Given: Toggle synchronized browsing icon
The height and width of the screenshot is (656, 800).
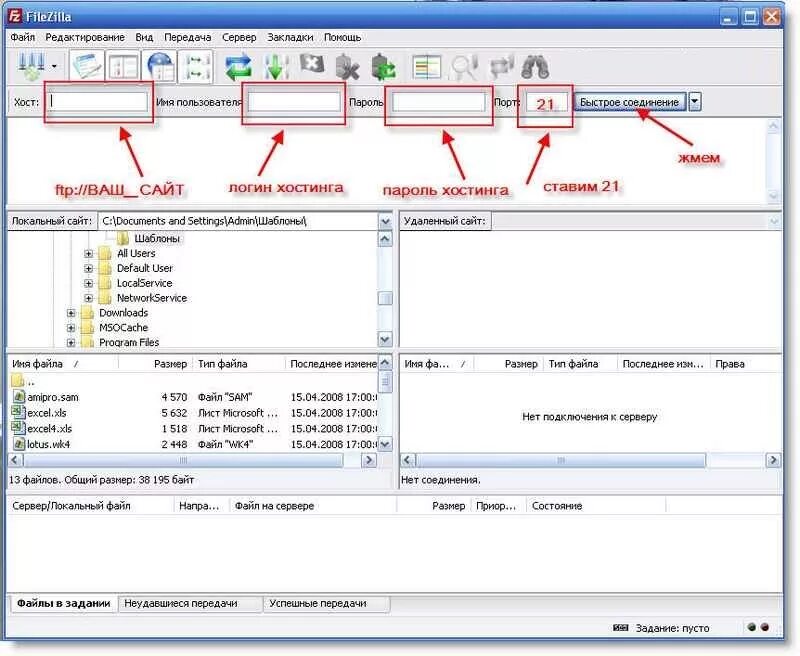Looking at the screenshot, I should coord(501,67).
